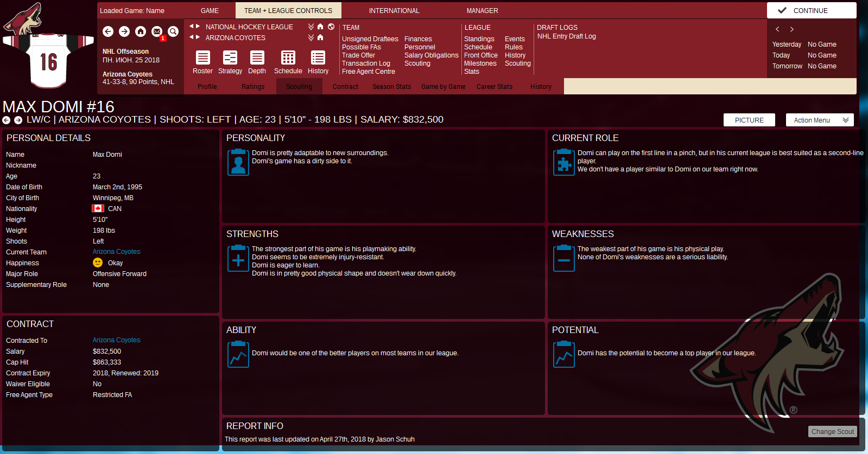Click the weaknesses minus clipboard icon
Image resolution: width=868 pixels, height=454 pixels.
[564, 258]
